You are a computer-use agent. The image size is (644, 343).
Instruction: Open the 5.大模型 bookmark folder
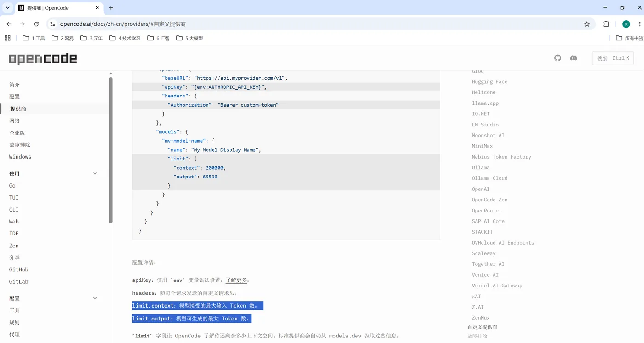(190, 38)
